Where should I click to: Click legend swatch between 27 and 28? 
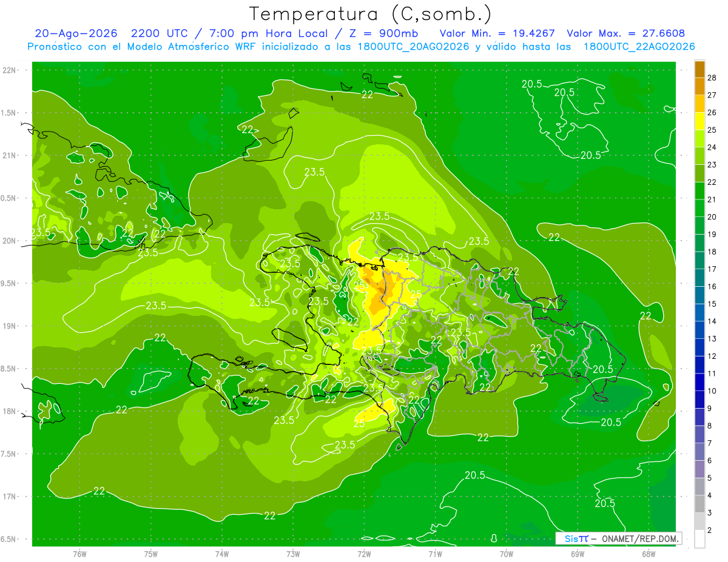point(699,87)
